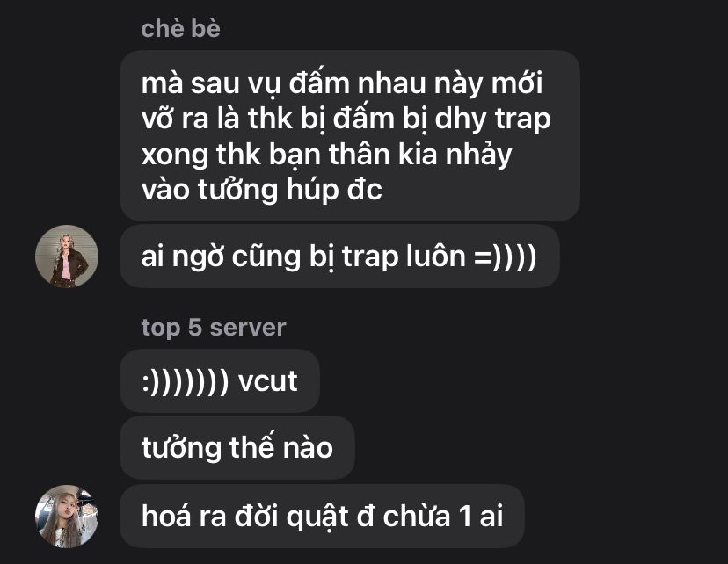Select the tưởng thế nào message bubble
Image resolution: width=728 pixels, height=564 pixels.
[237, 447]
